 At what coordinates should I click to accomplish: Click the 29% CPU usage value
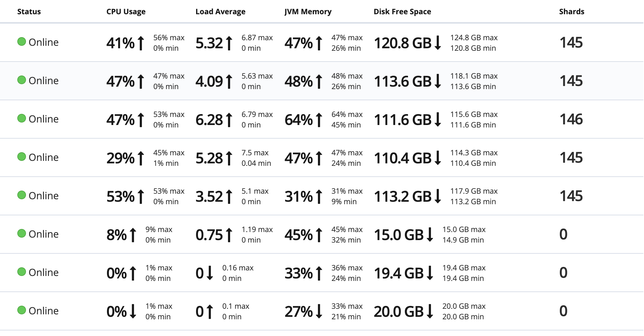pyautogui.click(x=121, y=158)
